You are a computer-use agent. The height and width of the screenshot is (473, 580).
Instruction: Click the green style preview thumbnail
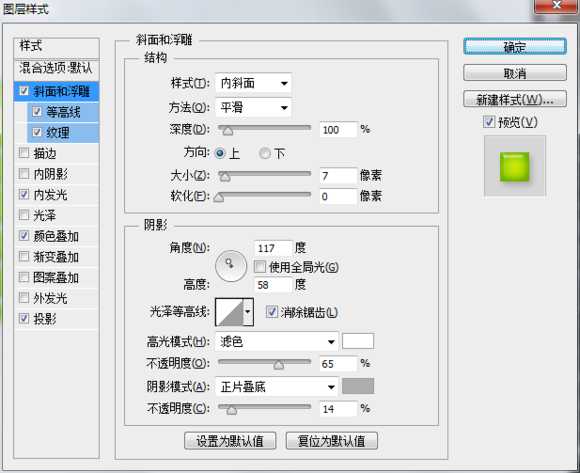click(515, 166)
